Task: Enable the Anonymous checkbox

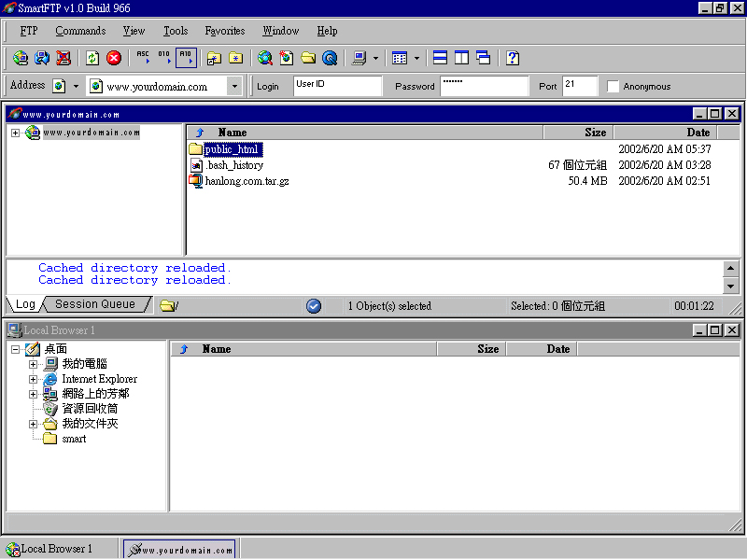Action: 613,86
